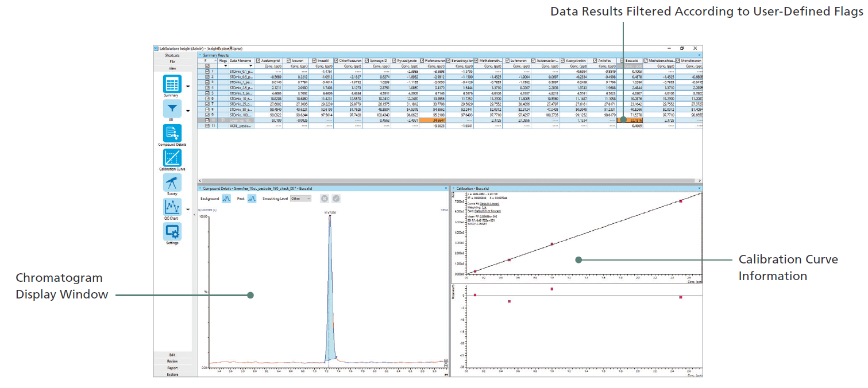Uncheck the checkbox for row 5

pos(207,92)
